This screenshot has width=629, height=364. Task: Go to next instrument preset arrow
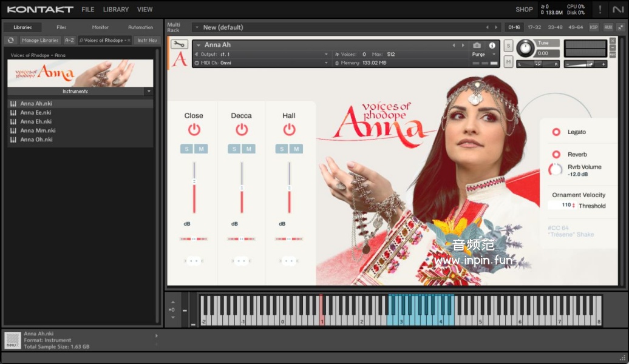(x=463, y=45)
